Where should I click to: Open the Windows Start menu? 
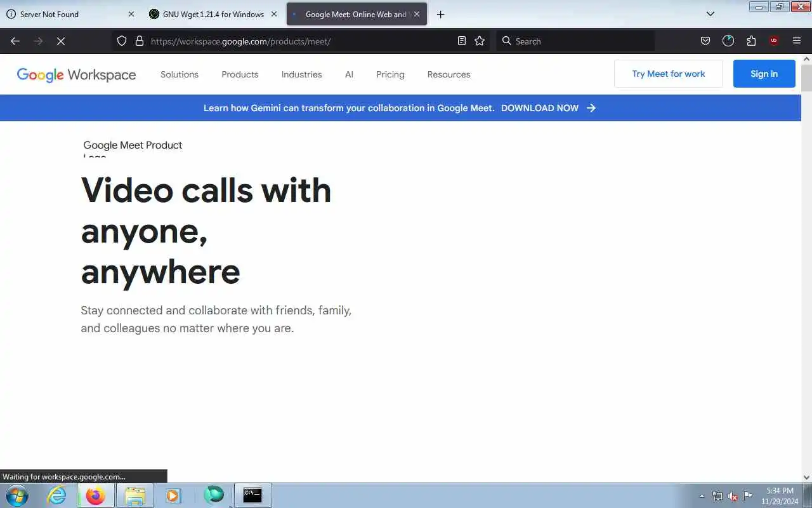(17, 495)
